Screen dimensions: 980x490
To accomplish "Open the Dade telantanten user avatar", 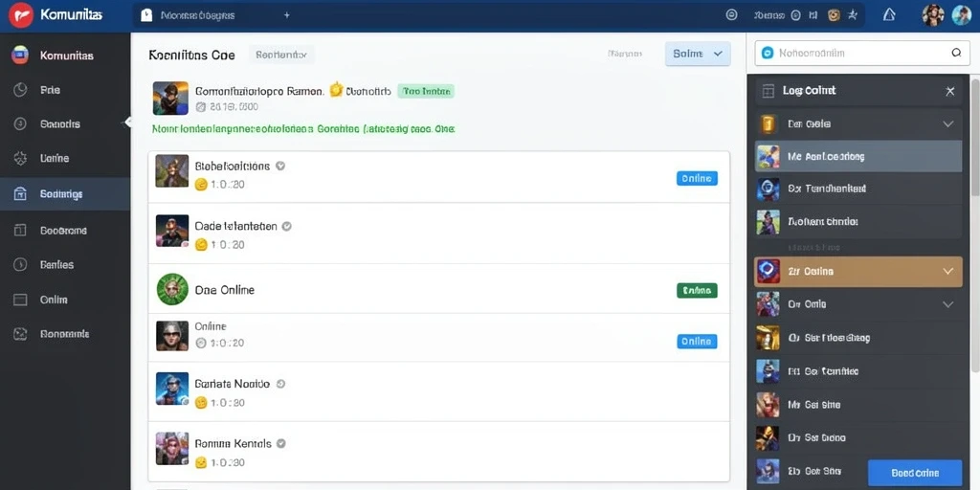I will pyautogui.click(x=172, y=231).
